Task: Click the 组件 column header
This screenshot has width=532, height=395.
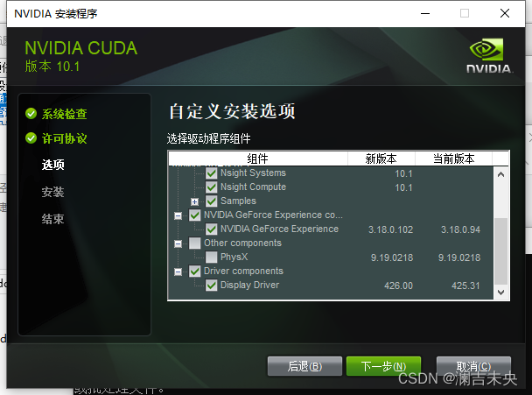Action: [x=258, y=159]
